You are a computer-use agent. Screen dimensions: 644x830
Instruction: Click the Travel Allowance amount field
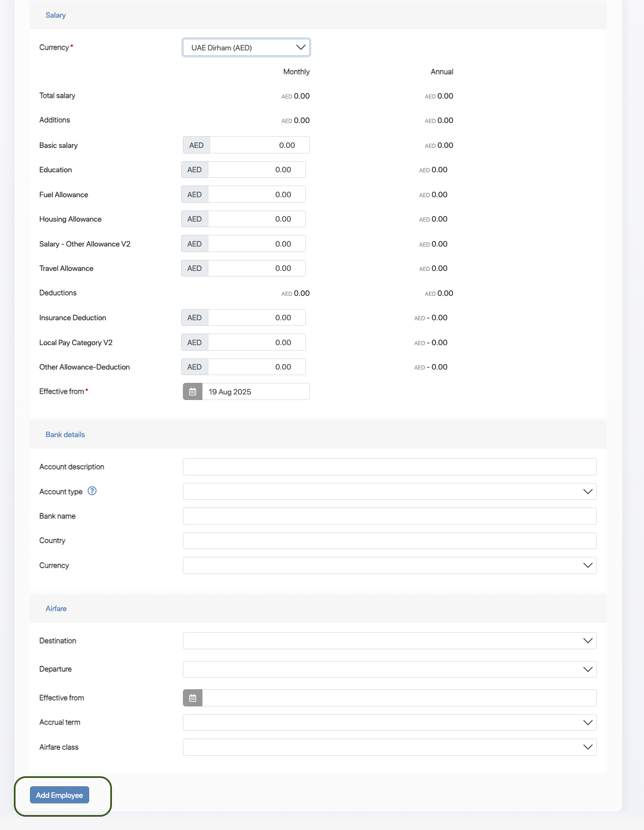[x=256, y=269]
